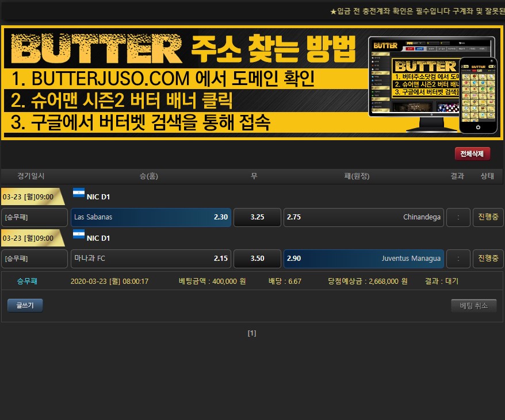Click the 베팅 취소 cancel bet button
505x420 pixels.
point(473,306)
